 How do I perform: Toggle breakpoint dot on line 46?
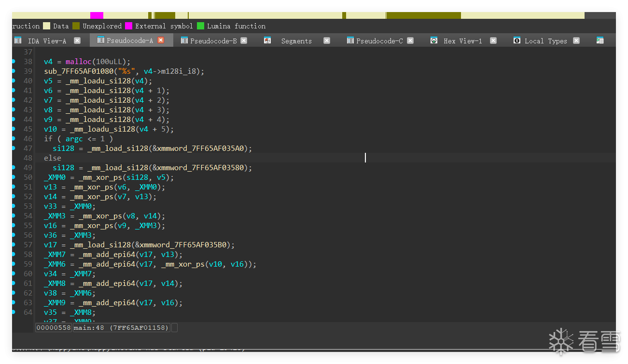[x=14, y=138]
